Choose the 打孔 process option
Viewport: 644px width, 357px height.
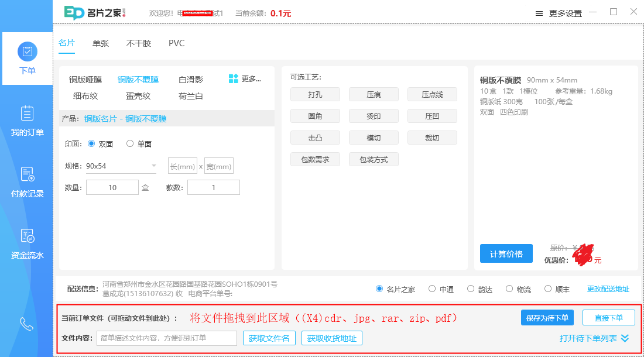tap(315, 94)
